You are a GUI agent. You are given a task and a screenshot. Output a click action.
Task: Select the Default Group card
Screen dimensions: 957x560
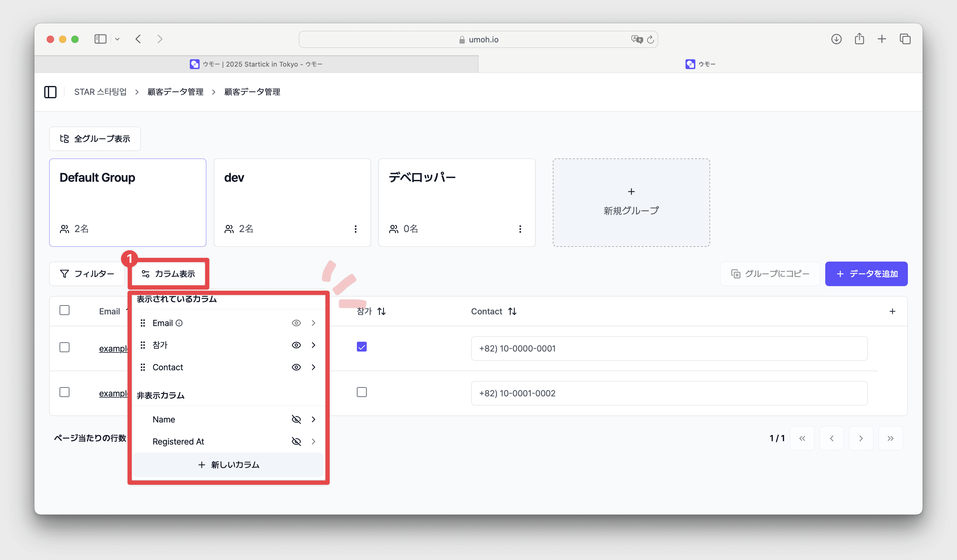pos(127,202)
